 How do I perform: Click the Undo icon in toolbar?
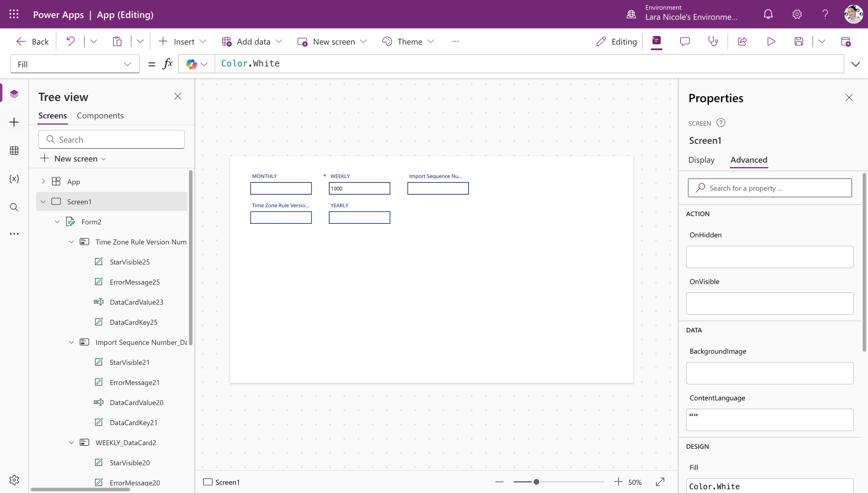click(x=71, y=41)
